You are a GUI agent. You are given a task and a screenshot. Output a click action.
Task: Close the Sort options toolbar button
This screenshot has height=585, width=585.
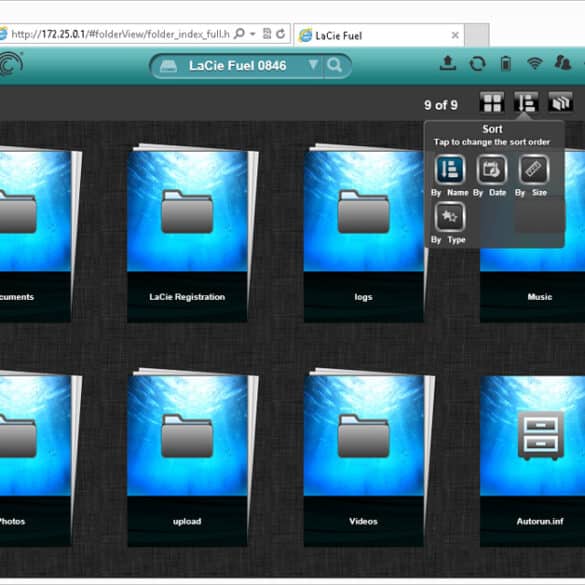[526, 102]
